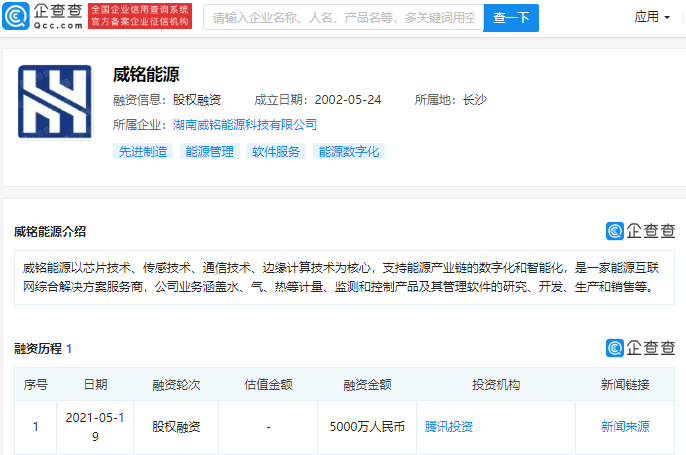Viewport: 686px width, 455px height.
Task: Open the 新闻来源 news link
Action: click(625, 426)
